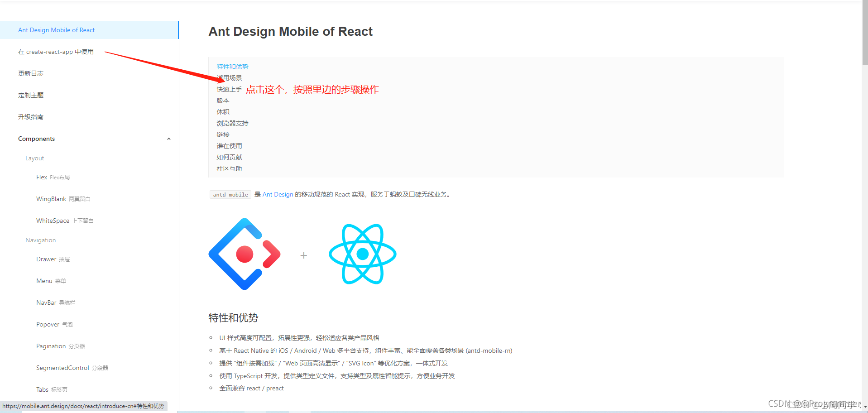Open the 更新日志 changelog page

[31, 73]
